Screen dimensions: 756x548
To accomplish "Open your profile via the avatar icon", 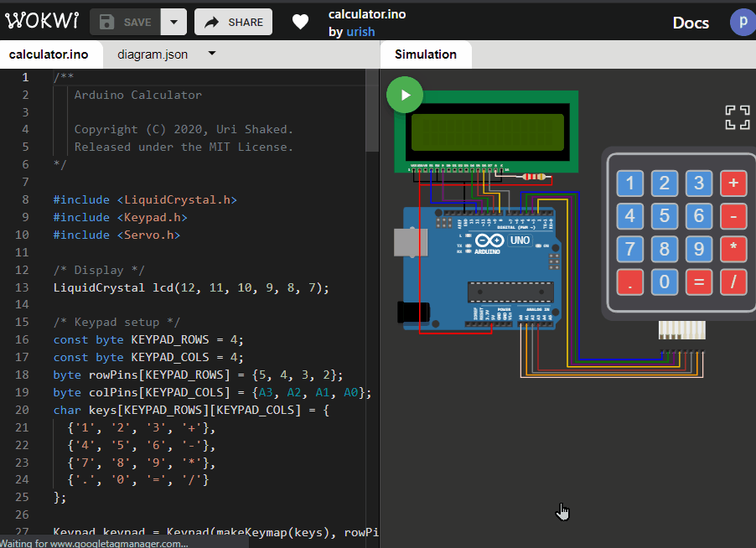I will (x=743, y=22).
